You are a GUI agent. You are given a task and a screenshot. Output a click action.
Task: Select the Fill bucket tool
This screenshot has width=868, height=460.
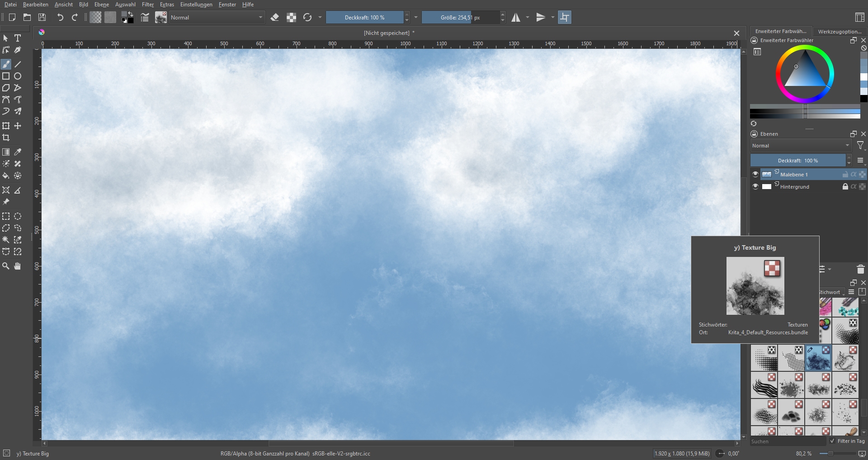(x=6, y=175)
